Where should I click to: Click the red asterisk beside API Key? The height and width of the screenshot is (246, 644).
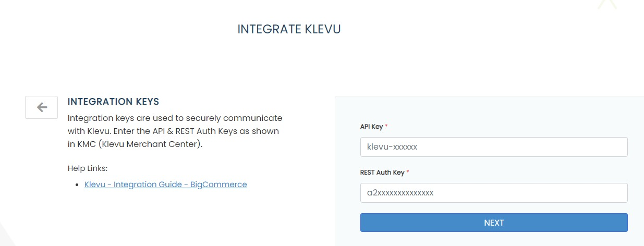386,127
